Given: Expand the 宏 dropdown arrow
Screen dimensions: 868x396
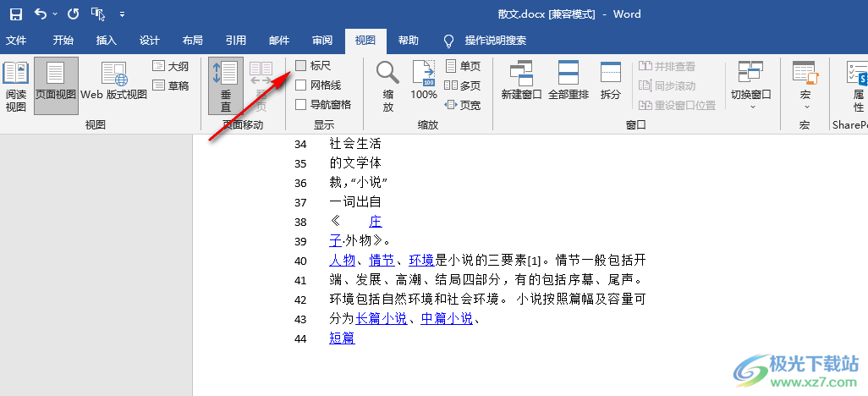Looking at the screenshot, I should 805,107.
